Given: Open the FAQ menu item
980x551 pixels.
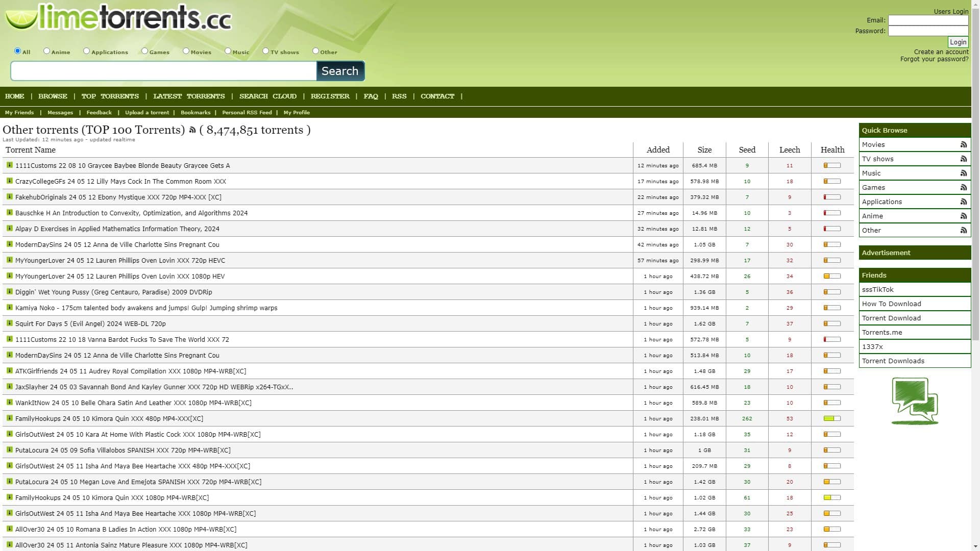Looking at the screenshot, I should 371,96.
